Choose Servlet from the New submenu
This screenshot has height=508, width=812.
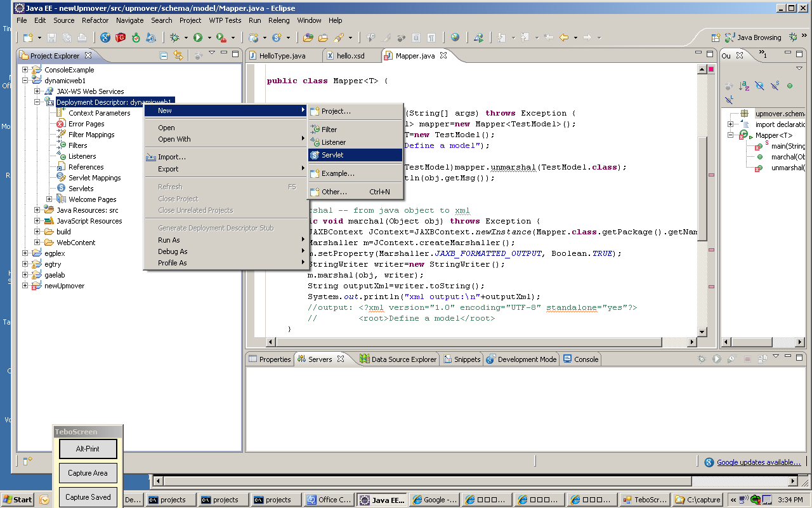332,155
